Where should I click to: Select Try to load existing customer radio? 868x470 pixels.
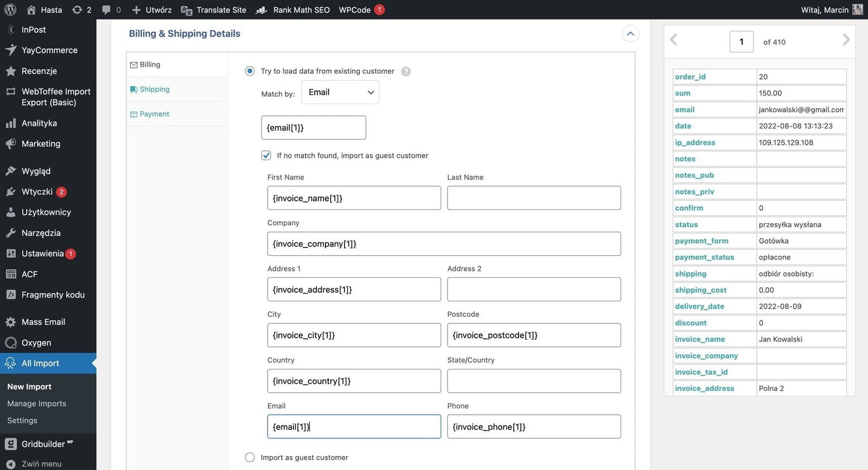(x=250, y=71)
